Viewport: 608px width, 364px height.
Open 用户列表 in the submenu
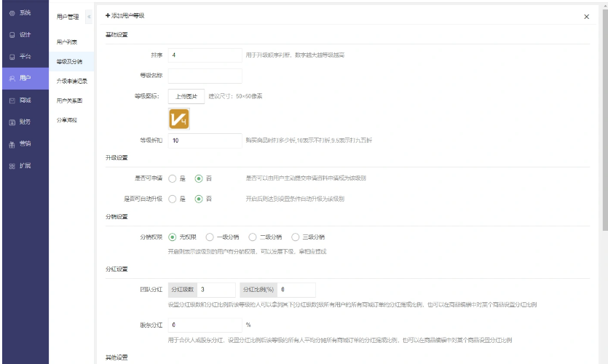[67, 42]
